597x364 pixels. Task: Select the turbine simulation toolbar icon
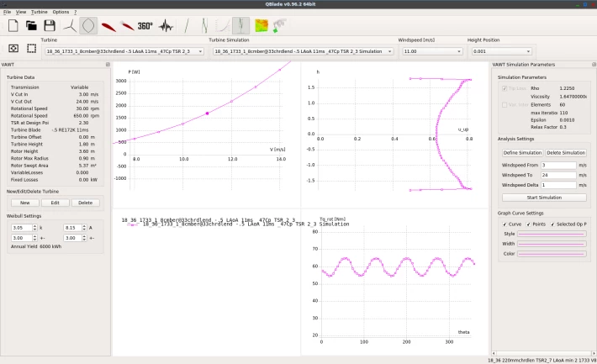point(240,26)
